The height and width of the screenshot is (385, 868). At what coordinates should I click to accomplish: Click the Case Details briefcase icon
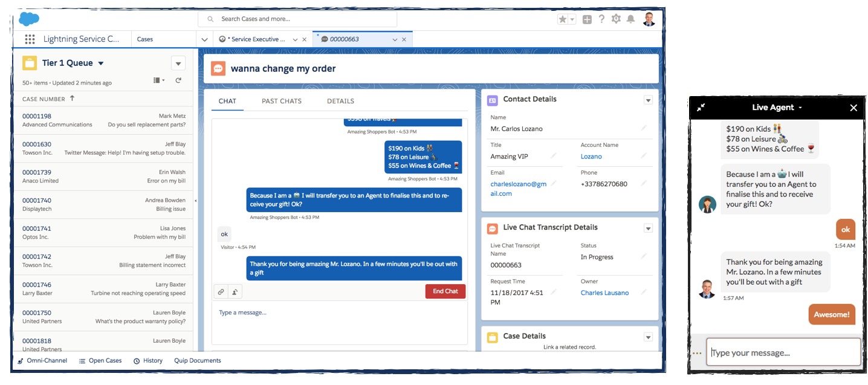click(x=493, y=337)
